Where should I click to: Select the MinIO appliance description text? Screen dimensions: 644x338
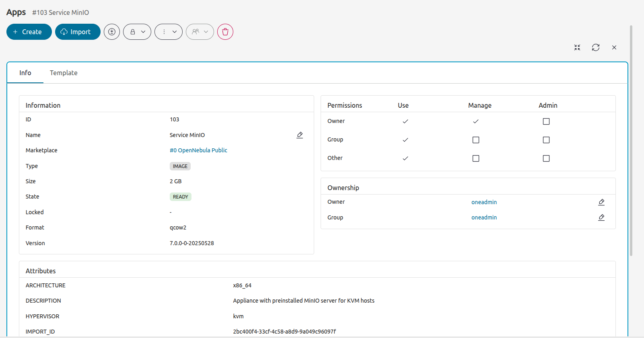click(304, 301)
